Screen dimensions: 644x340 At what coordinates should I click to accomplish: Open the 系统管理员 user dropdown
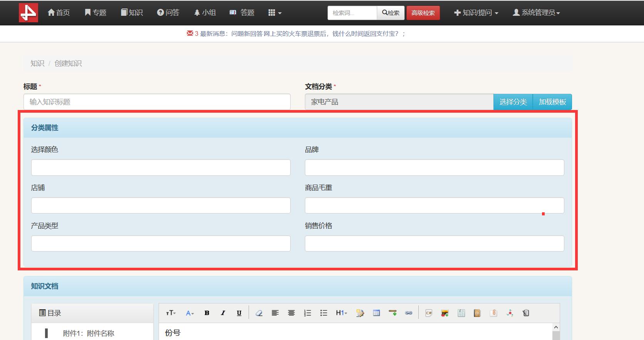pos(536,13)
